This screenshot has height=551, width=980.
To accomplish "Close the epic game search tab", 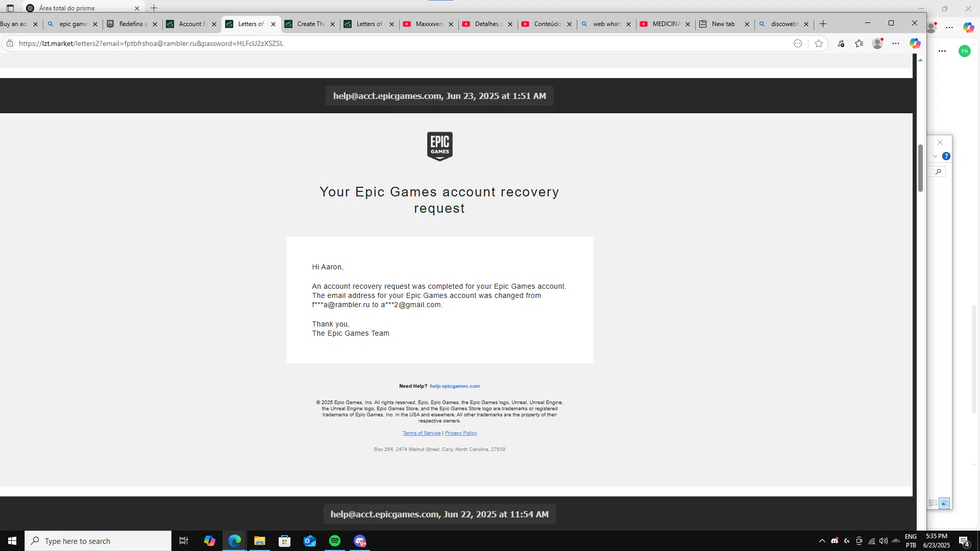I will [x=95, y=24].
